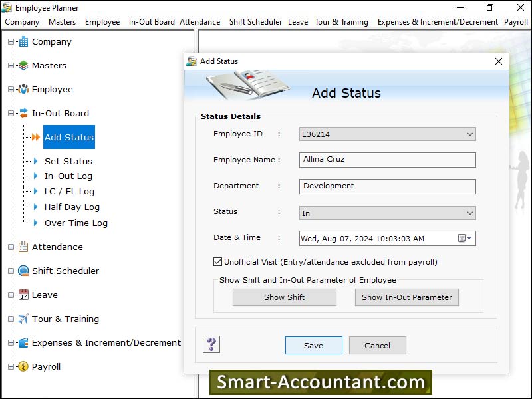Click the Leave calendar icon in sidebar
The image size is (532, 399).
tap(23, 295)
